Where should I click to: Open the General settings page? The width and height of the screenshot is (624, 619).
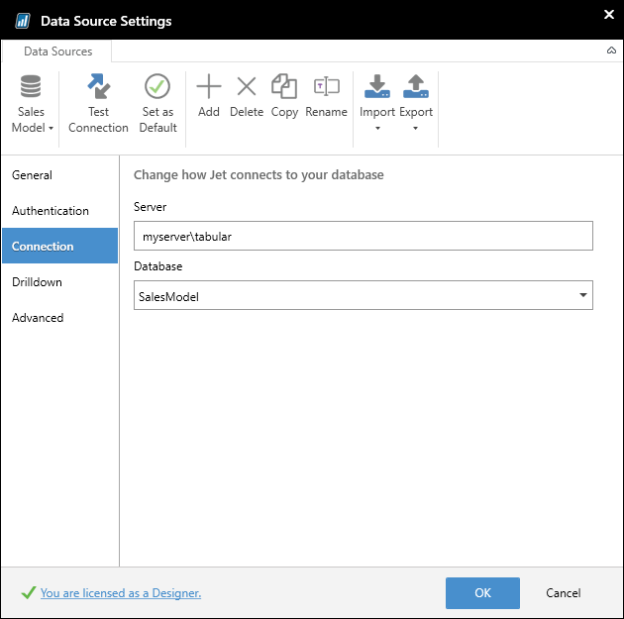pos(60,175)
